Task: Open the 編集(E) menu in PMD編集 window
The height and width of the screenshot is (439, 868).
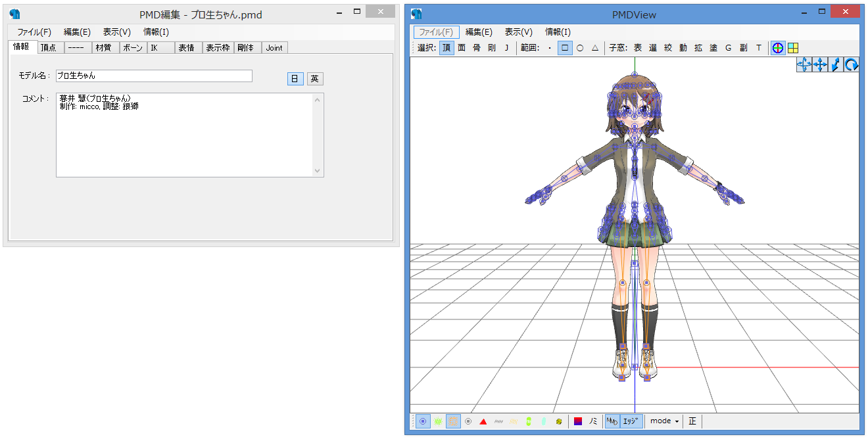Action: (x=77, y=32)
